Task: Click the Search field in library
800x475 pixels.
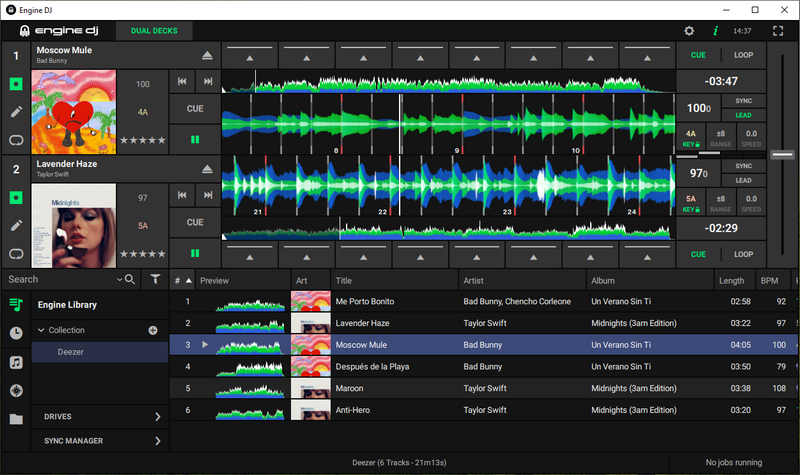Action: (x=61, y=279)
